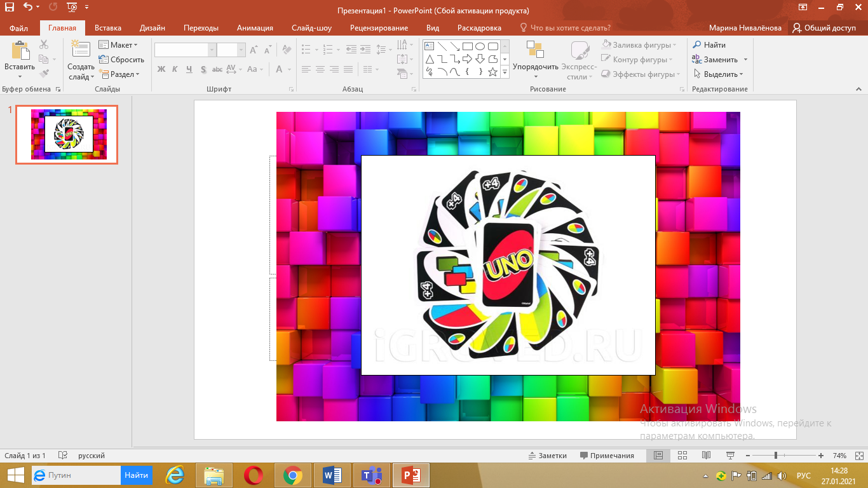Select the straight line shape

pyautogui.click(x=442, y=46)
